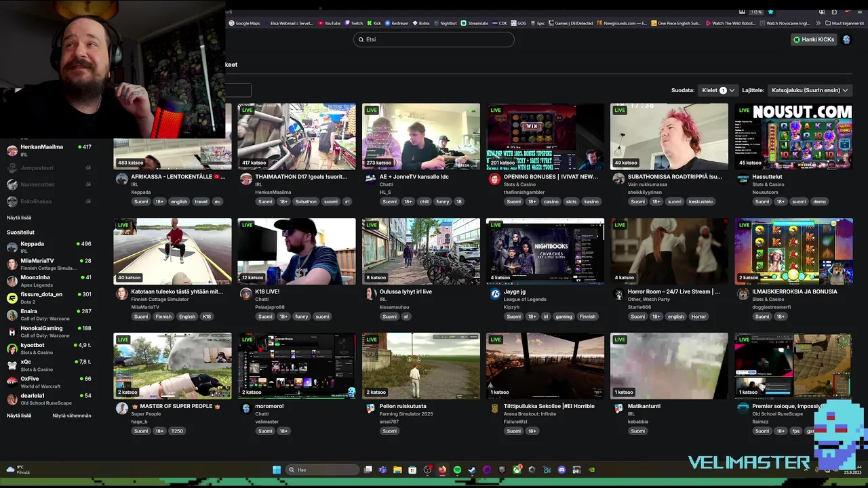Open MiiaMariaTV in the sidebar

click(49, 264)
